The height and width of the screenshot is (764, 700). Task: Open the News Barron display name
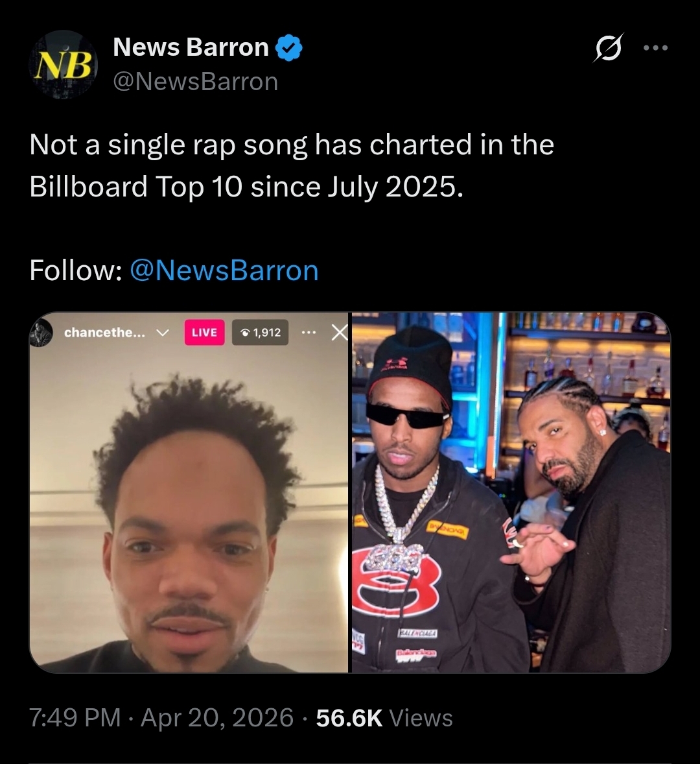click(191, 47)
